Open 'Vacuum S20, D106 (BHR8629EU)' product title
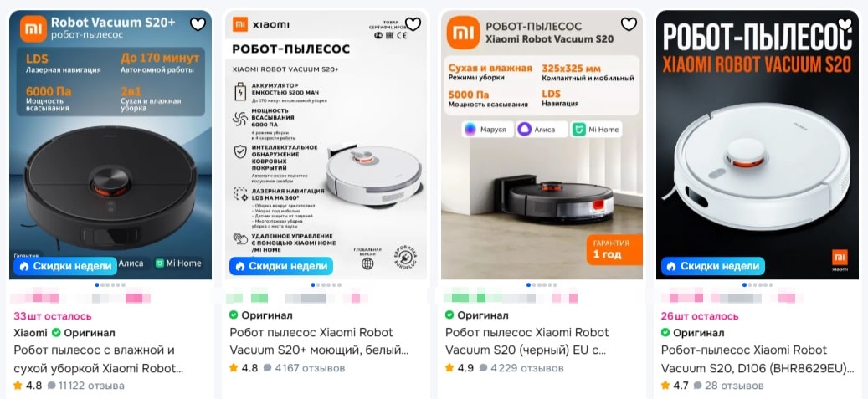The height and width of the screenshot is (399, 868). [758, 359]
